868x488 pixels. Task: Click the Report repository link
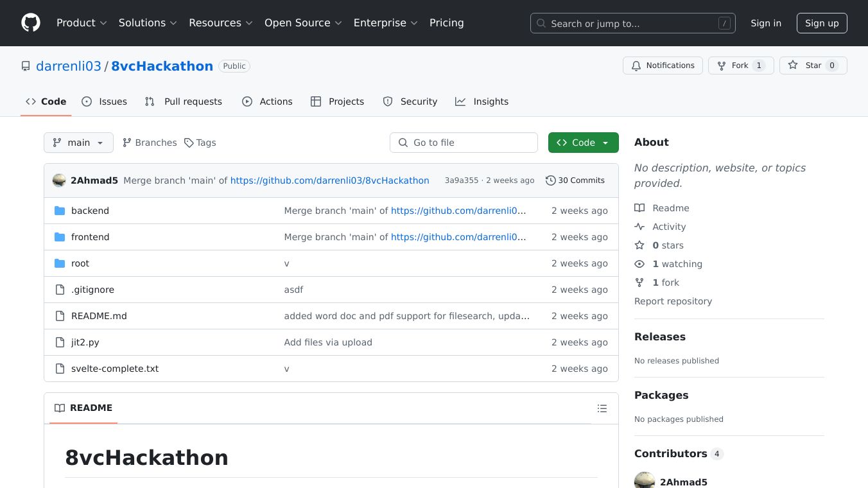tap(673, 301)
